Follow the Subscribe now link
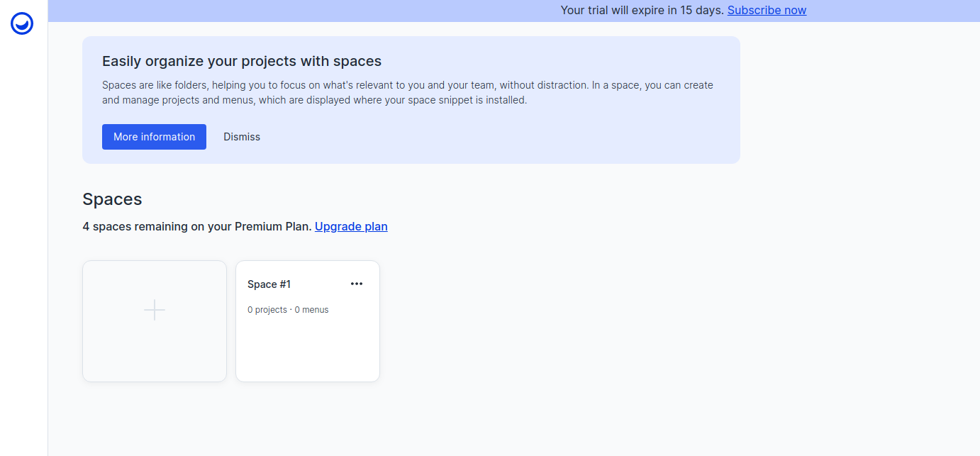The height and width of the screenshot is (456, 980). pos(767,10)
